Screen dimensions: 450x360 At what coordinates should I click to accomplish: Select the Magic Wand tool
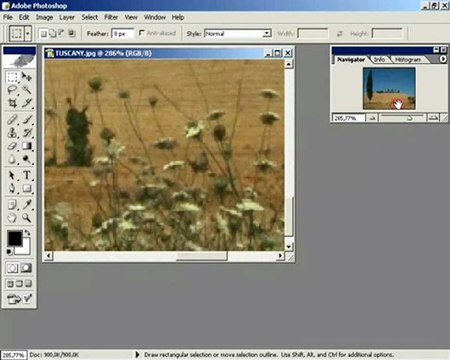(27, 90)
